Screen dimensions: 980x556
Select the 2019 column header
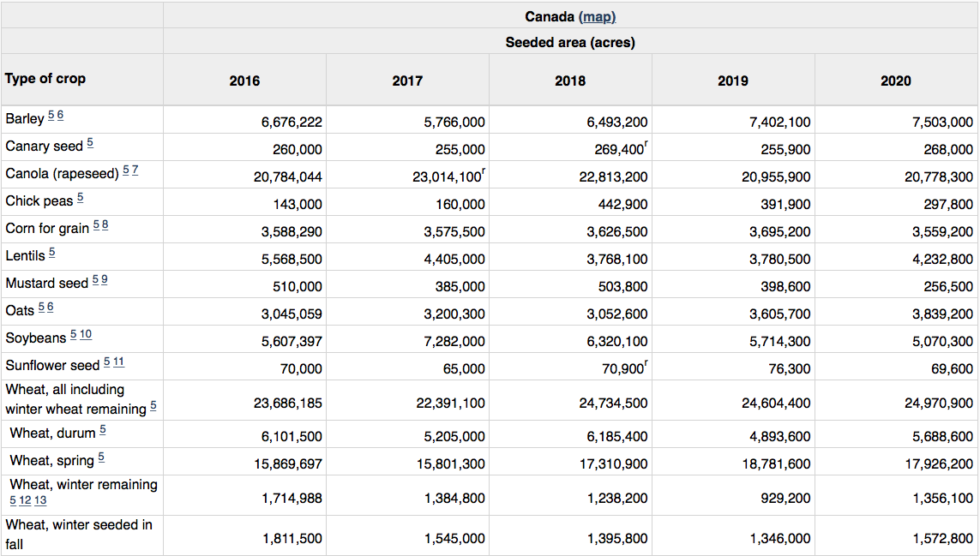point(733,81)
